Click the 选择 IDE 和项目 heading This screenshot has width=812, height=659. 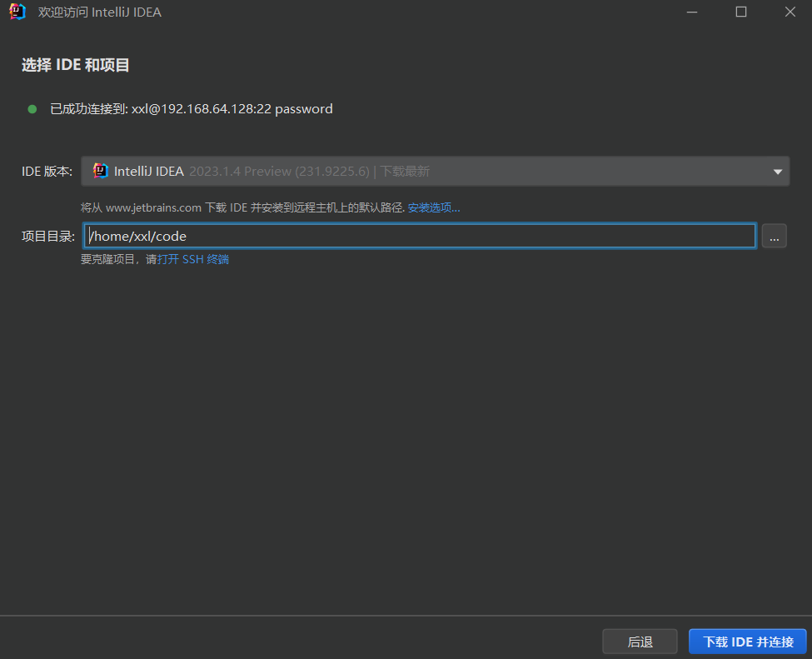tap(75, 65)
